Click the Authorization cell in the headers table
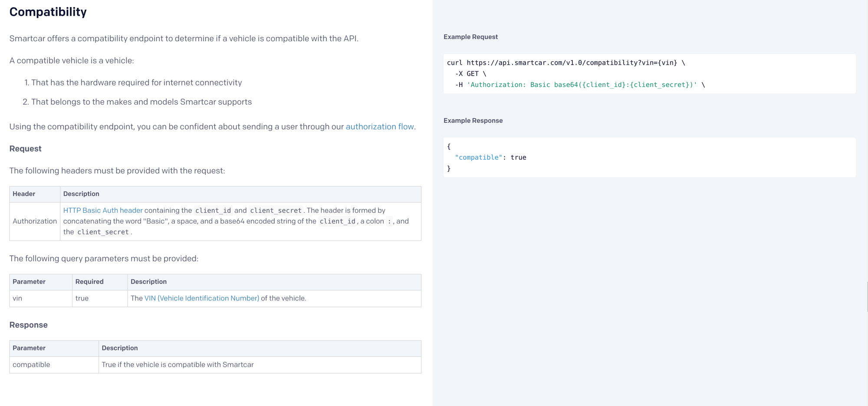This screenshot has height=406, width=868. point(35,221)
